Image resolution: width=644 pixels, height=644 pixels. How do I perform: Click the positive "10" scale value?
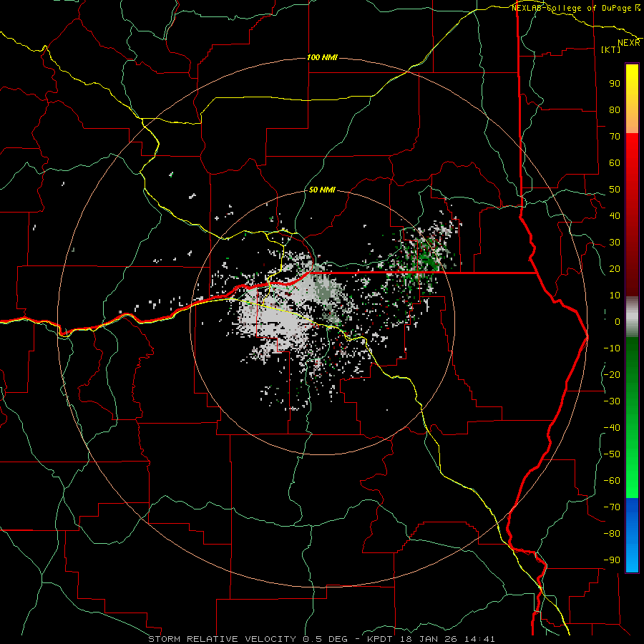[x=615, y=296]
